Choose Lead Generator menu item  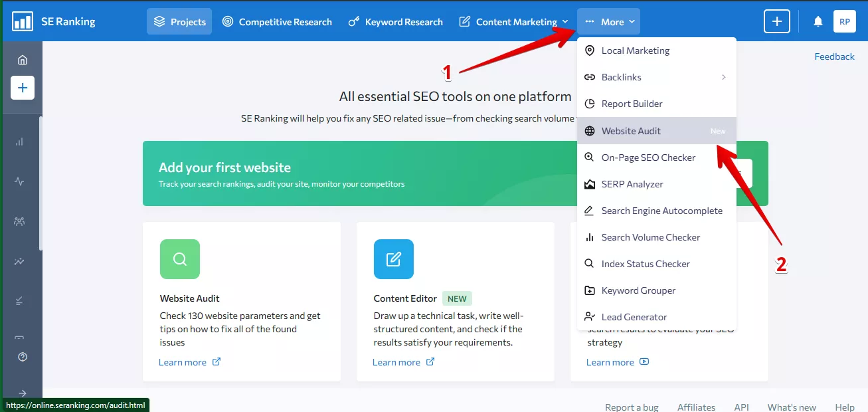[657, 317]
